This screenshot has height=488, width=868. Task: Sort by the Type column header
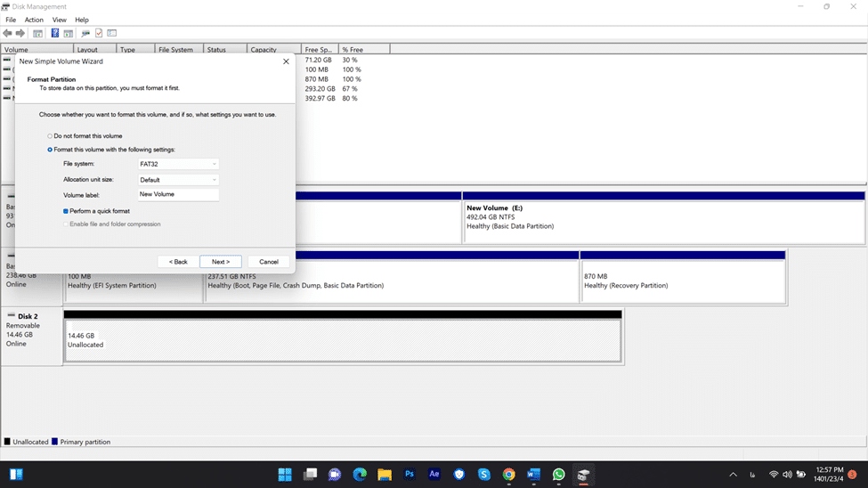[135, 49]
